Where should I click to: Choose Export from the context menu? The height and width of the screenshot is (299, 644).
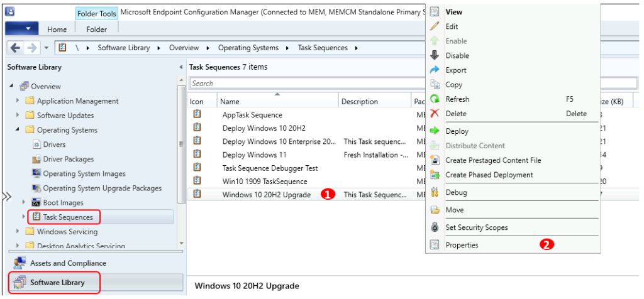click(x=456, y=70)
